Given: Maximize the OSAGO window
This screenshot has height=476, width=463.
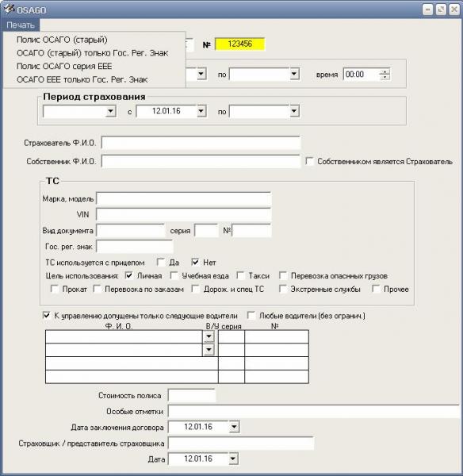Looking at the screenshot, I should click(x=441, y=10).
